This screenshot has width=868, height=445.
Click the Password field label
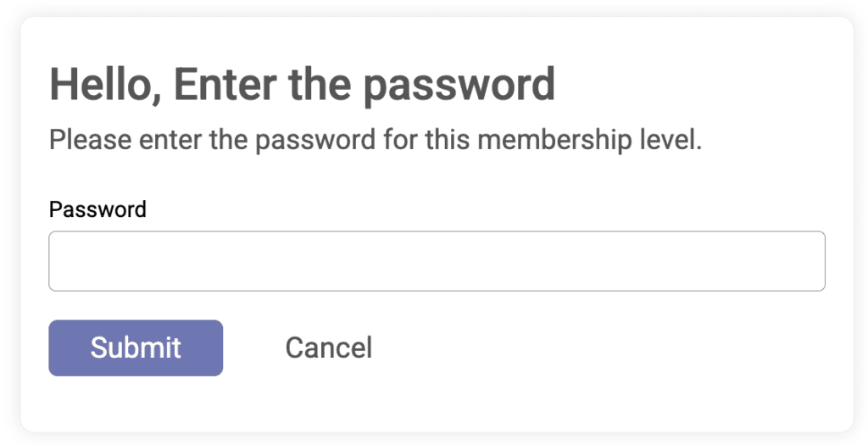tap(97, 209)
